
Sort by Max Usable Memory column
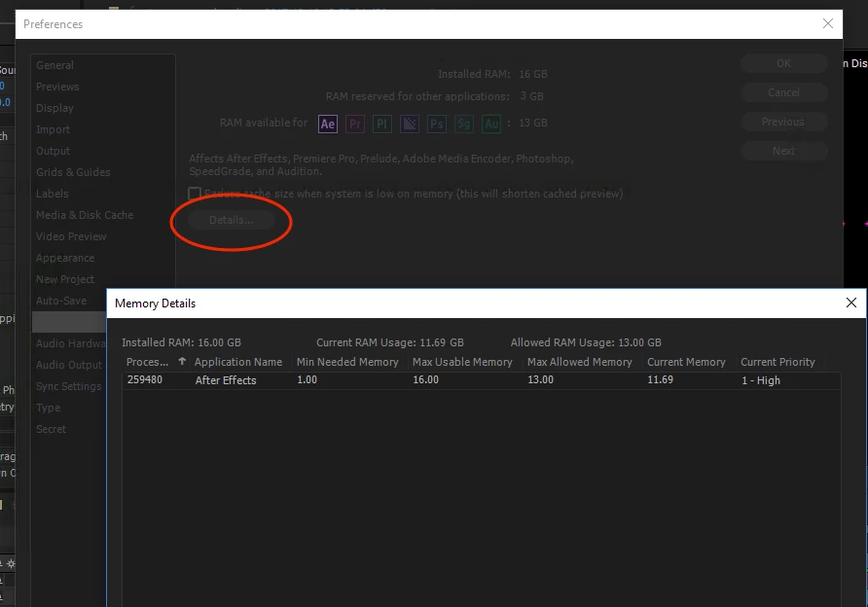click(462, 362)
